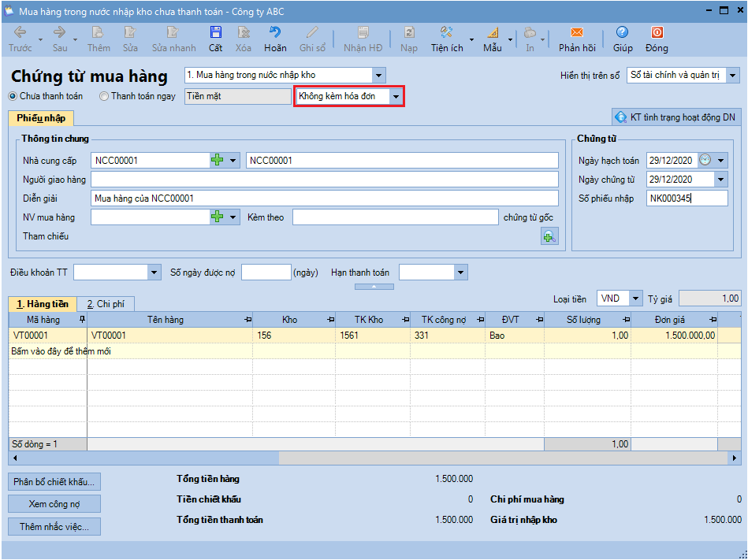Click the 1.500.000,00 Đơn giá cell
The image size is (748, 560).
pyautogui.click(x=674, y=336)
